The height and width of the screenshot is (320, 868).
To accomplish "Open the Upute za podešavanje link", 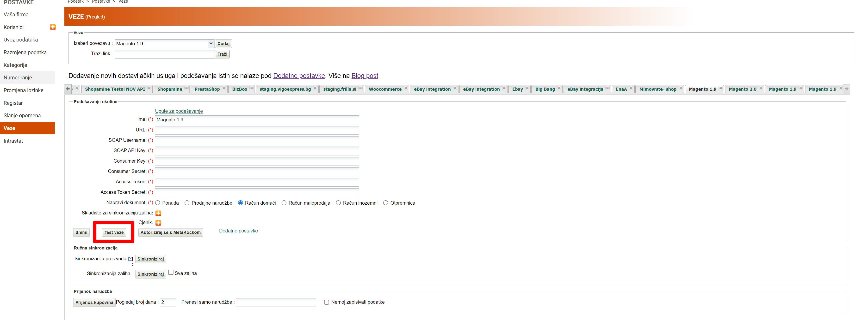I will tap(179, 111).
